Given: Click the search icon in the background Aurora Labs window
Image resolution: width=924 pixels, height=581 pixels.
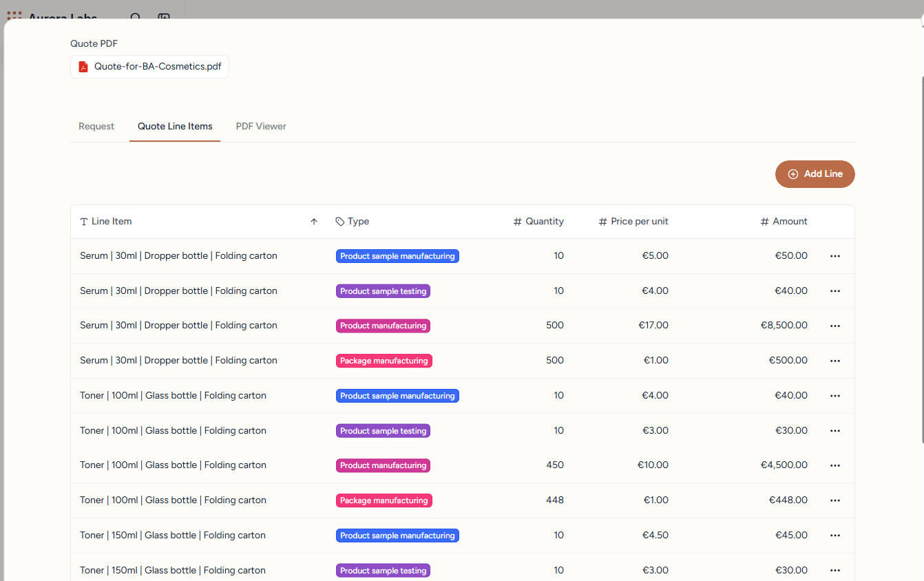Looking at the screenshot, I should point(136,17).
